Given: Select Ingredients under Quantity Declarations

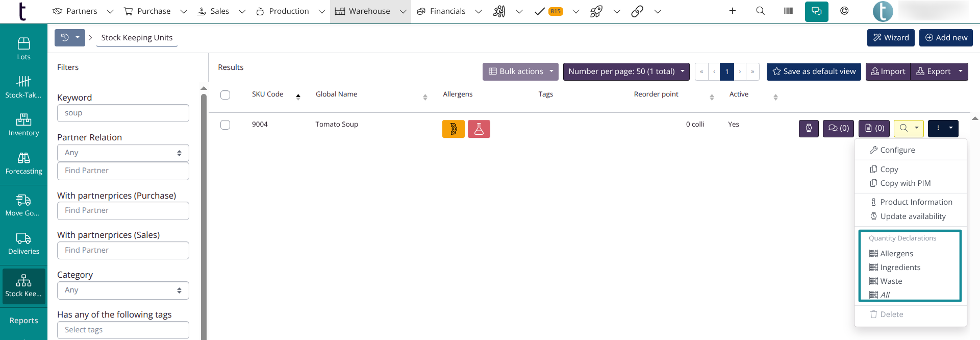Looking at the screenshot, I should coord(900,268).
